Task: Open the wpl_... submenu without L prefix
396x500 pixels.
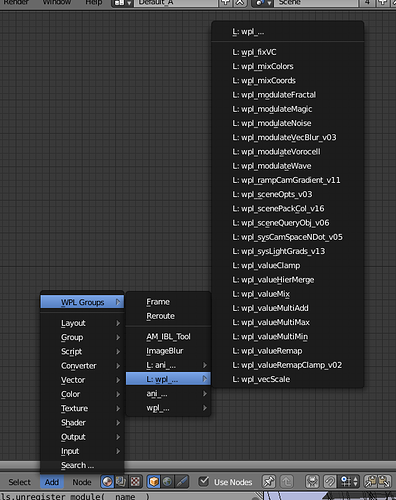Action: 168,408
